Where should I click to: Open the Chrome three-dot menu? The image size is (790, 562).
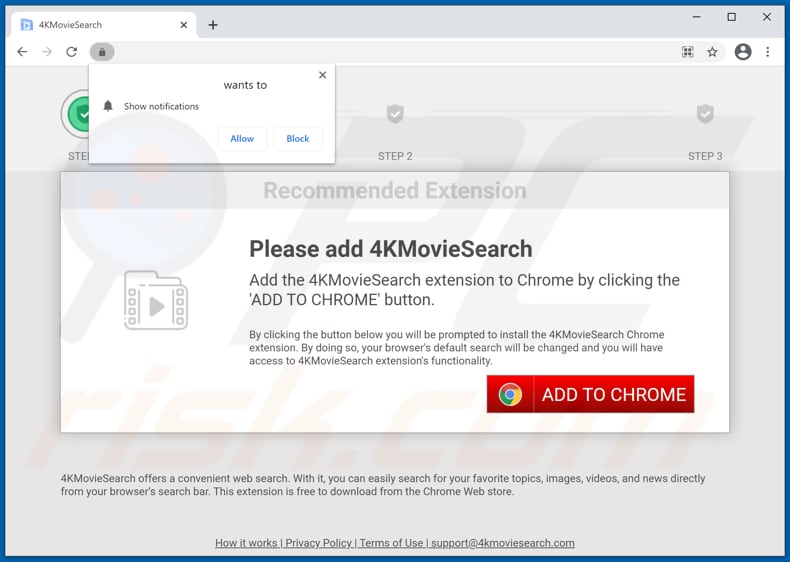point(767,52)
